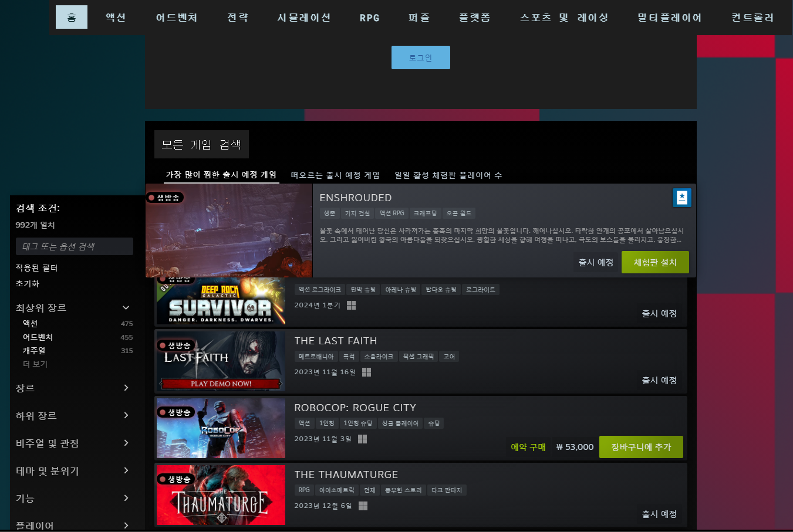This screenshot has height=532, width=793.
Task: Open the 시뮬레이션 category menu
Action: [x=304, y=17]
